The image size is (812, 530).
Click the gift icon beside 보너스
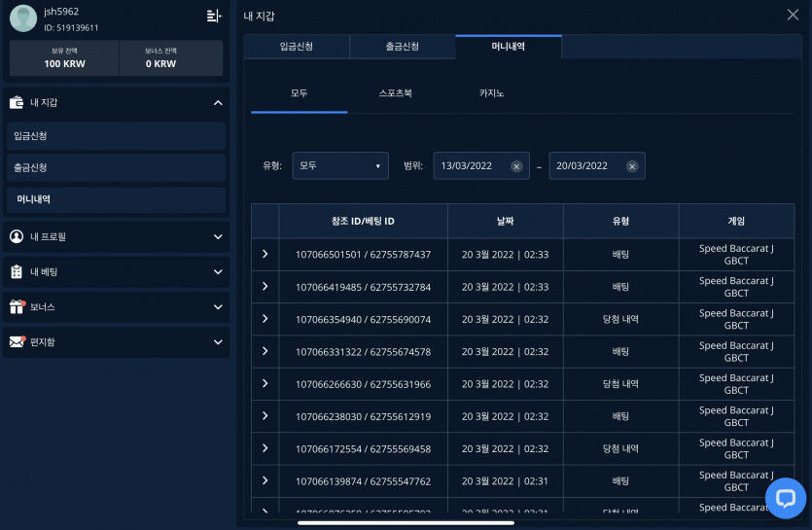pyautogui.click(x=18, y=306)
